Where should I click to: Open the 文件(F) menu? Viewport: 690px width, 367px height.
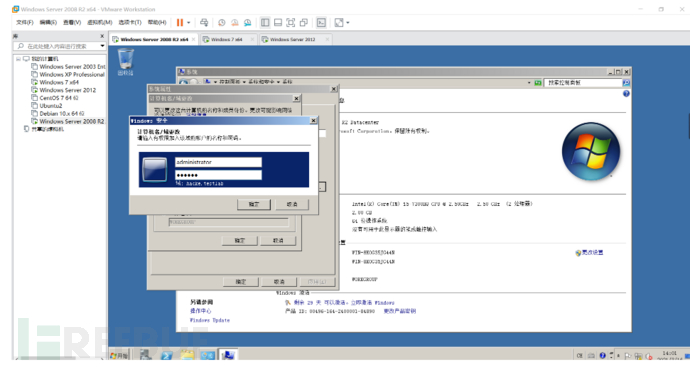tap(25, 22)
